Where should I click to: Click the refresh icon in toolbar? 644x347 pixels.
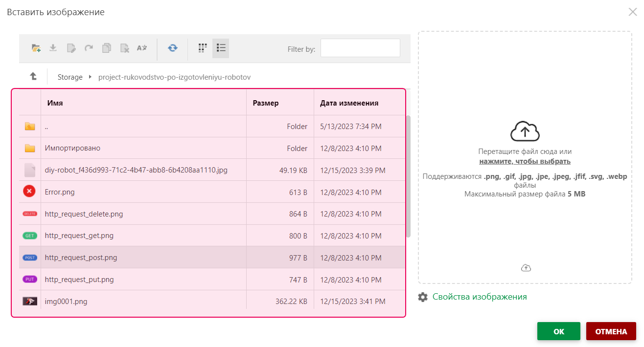[x=172, y=48]
